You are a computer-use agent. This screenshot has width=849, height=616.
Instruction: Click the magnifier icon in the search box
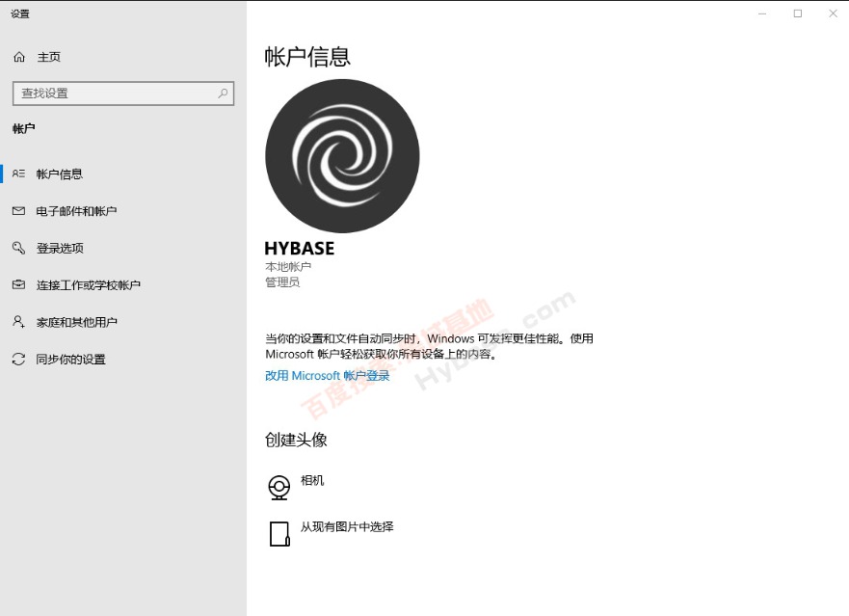[x=223, y=94]
